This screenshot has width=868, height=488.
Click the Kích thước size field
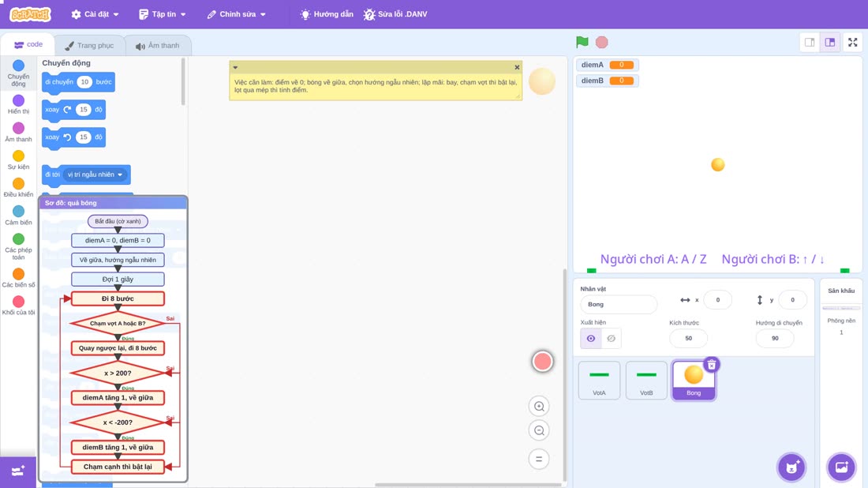click(x=688, y=339)
